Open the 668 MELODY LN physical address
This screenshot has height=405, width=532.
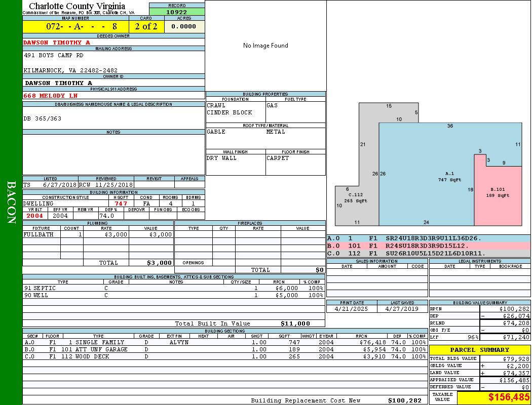pyautogui.click(x=51, y=95)
